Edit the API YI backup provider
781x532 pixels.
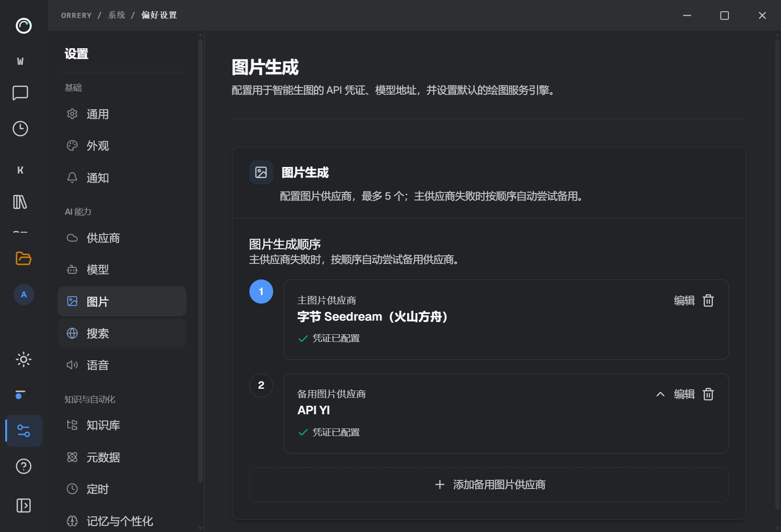pos(684,394)
